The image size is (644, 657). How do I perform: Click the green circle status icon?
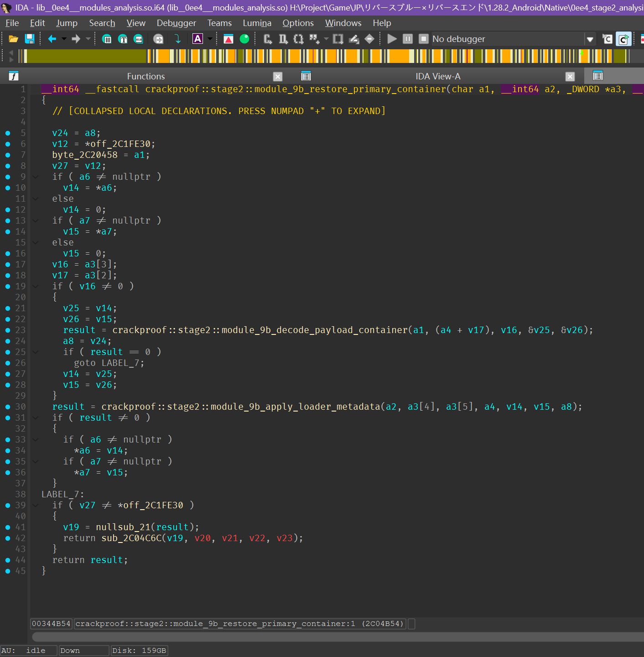click(x=244, y=39)
